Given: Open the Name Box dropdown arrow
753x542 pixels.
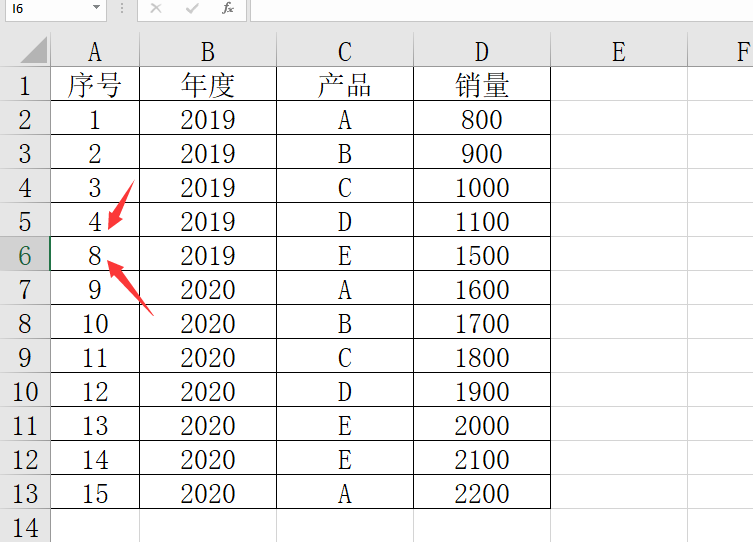Looking at the screenshot, I should coord(97,7).
